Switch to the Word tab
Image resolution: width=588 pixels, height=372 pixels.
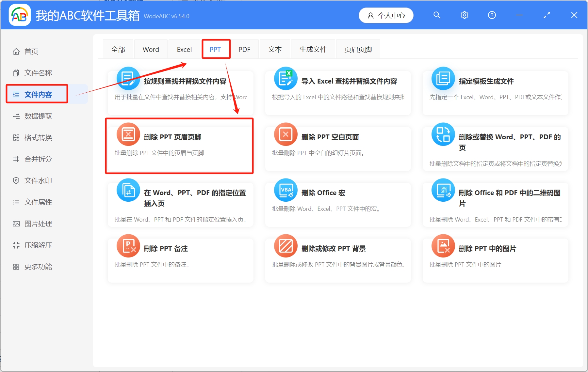point(151,50)
